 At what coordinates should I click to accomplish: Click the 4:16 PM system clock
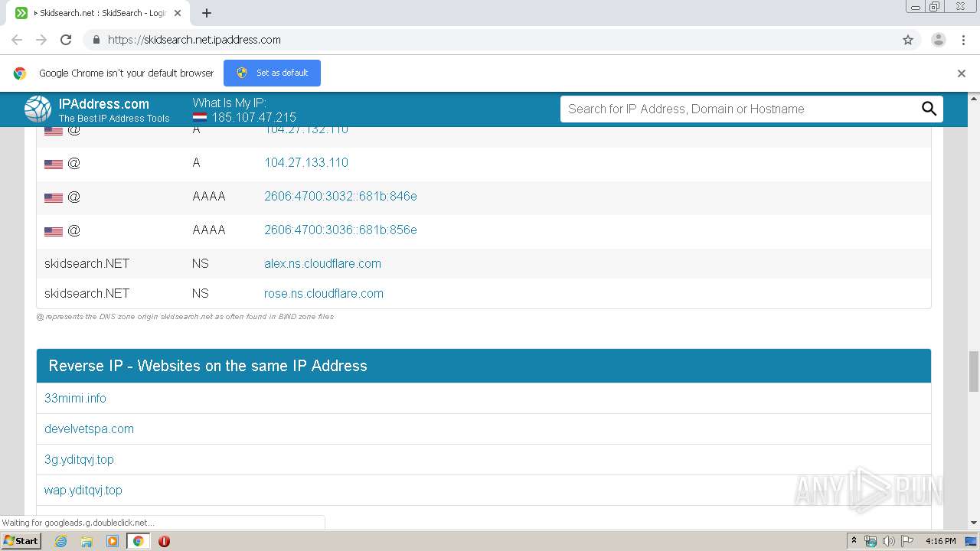tap(940, 541)
